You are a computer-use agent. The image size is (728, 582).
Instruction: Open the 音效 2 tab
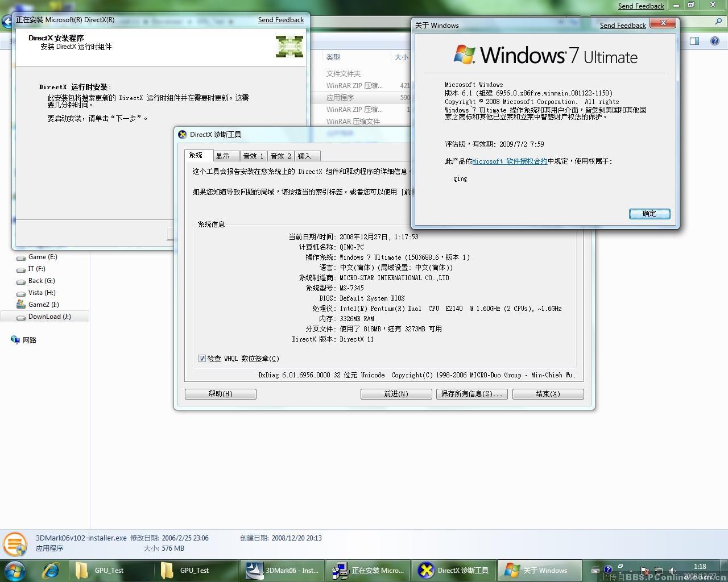[280, 156]
